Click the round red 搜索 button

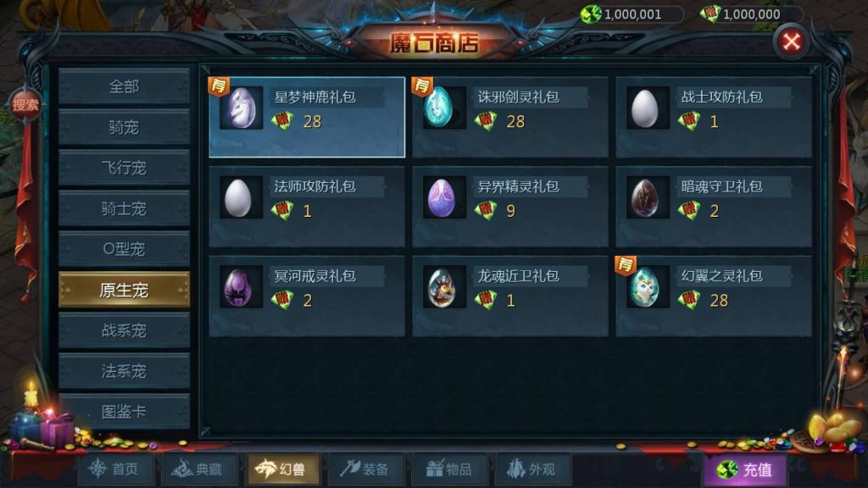point(25,104)
